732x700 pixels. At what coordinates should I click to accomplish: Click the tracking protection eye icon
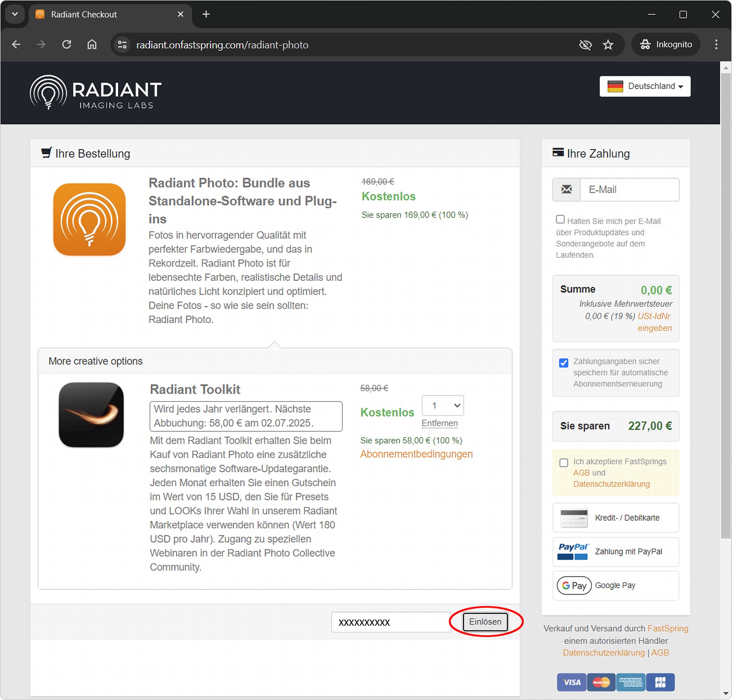585,45
